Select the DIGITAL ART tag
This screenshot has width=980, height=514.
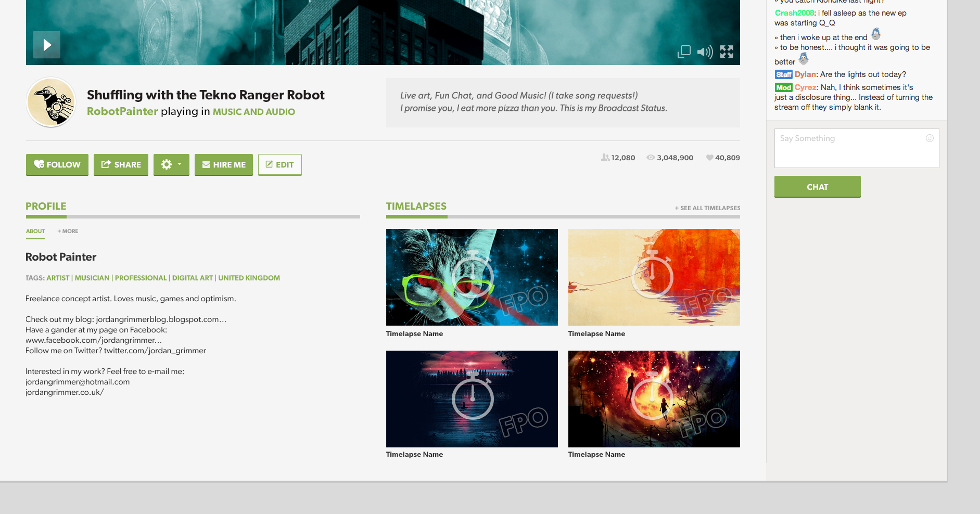[x=193, y=278]
